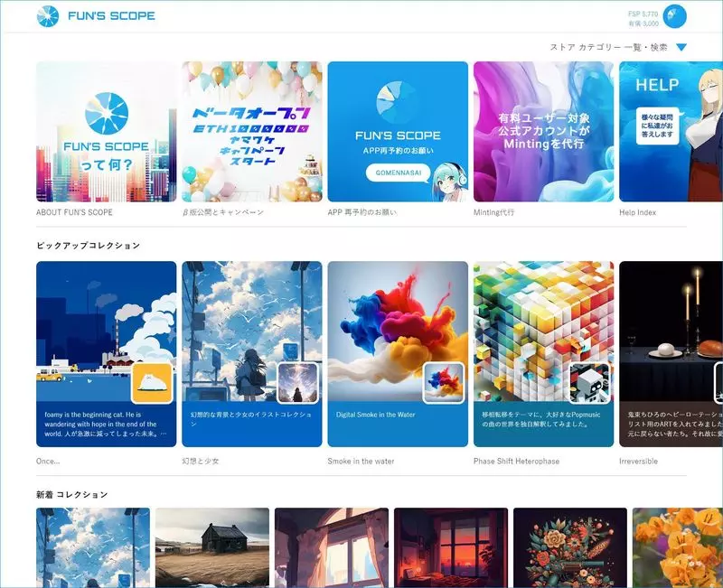The image size is (723, 588).
Task: Open the cabin landscape thumbnail in 新着
Action: (x=212, y=547)
